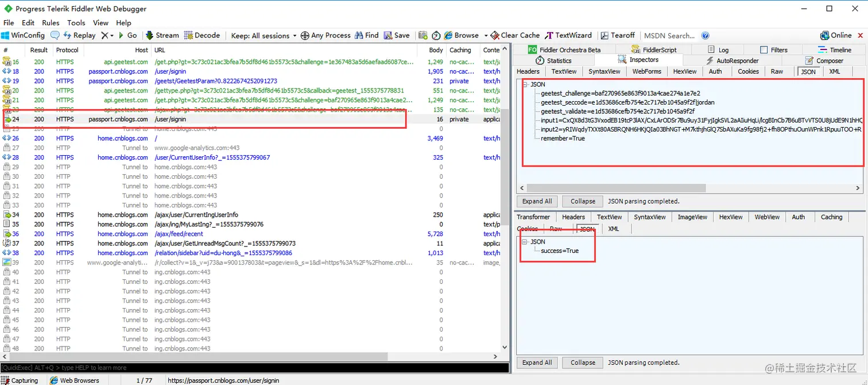Click the WinConfig toolbar icon

6,35
